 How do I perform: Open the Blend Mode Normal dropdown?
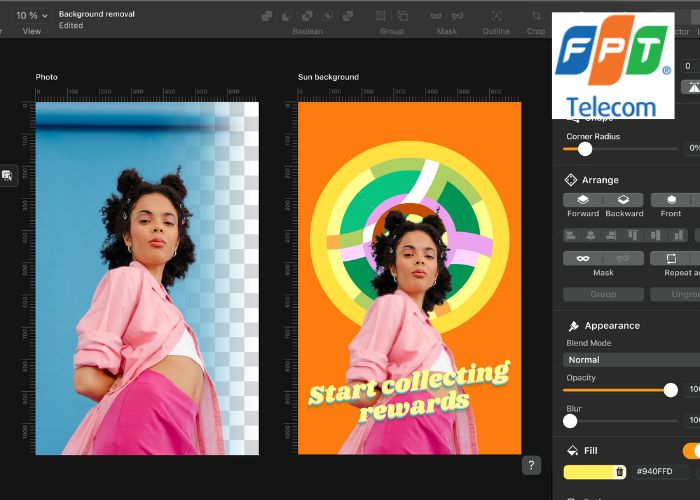coord(630,359)
